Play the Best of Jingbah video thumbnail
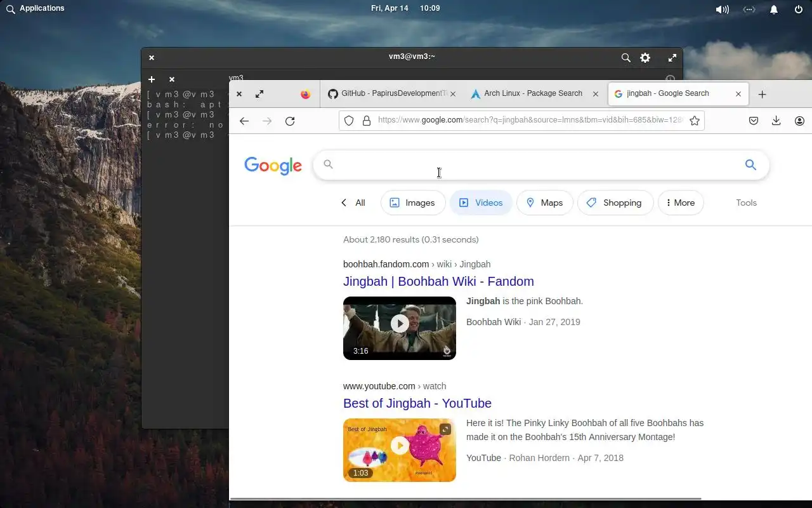 coord(400,450)
